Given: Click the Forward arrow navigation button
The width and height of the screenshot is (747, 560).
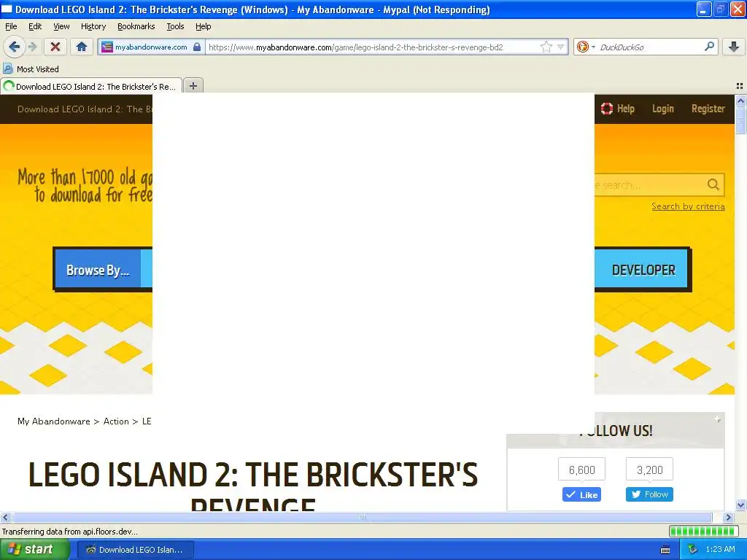Looking at the screenshot, I should [x=32, y=47].
